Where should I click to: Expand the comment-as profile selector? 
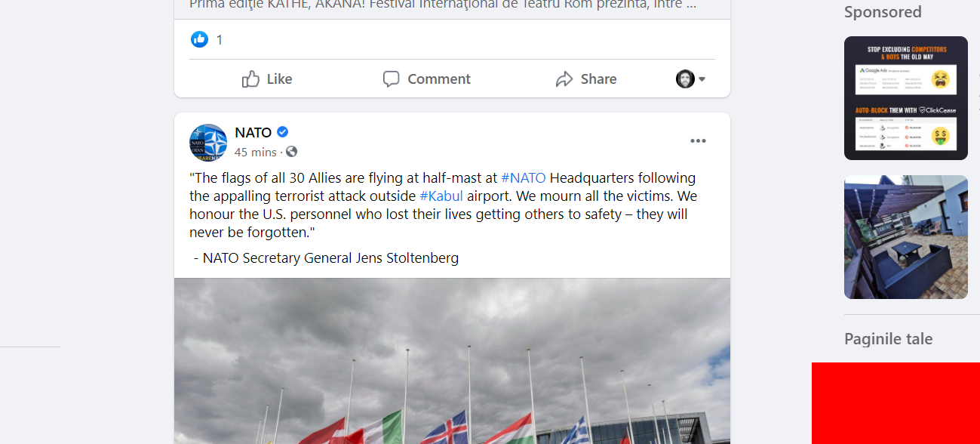click(702, 79)
